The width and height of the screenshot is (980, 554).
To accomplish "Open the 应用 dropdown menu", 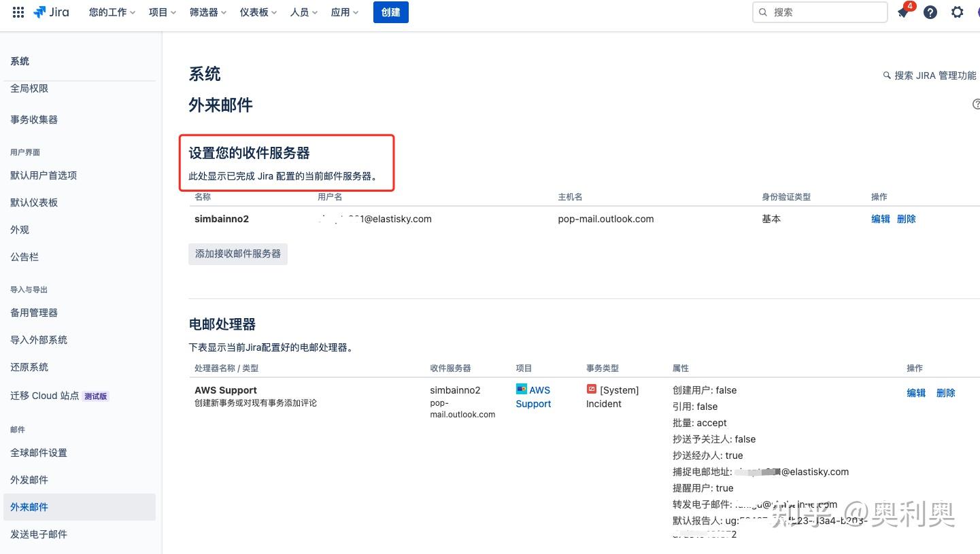I will coord(345,12).
